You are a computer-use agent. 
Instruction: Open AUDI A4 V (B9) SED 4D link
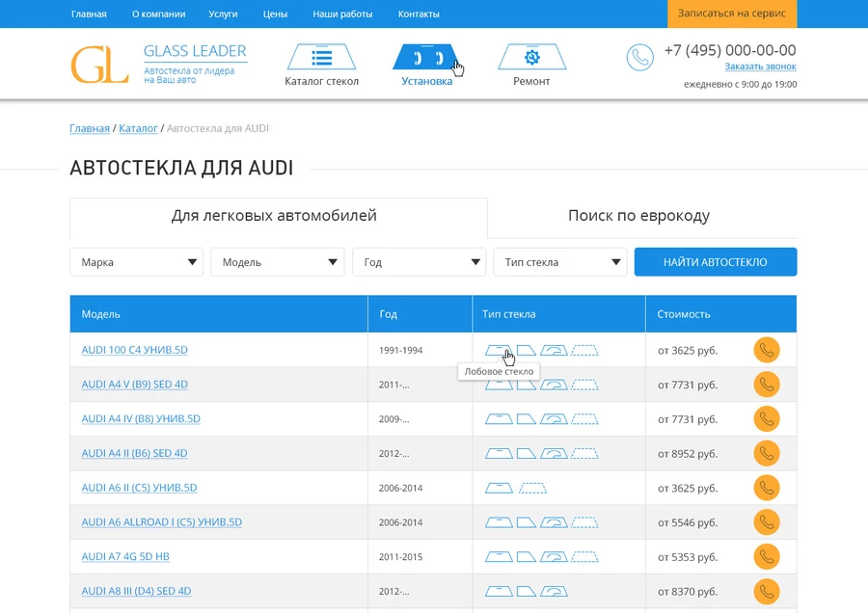(x=134, y=385)
